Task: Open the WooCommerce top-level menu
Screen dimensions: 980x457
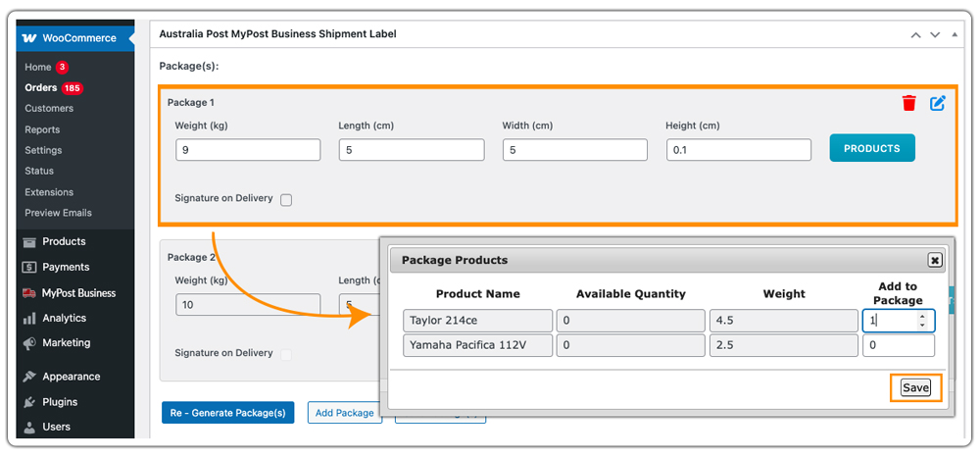Action: pyautogui.click(x=75, y=38)
